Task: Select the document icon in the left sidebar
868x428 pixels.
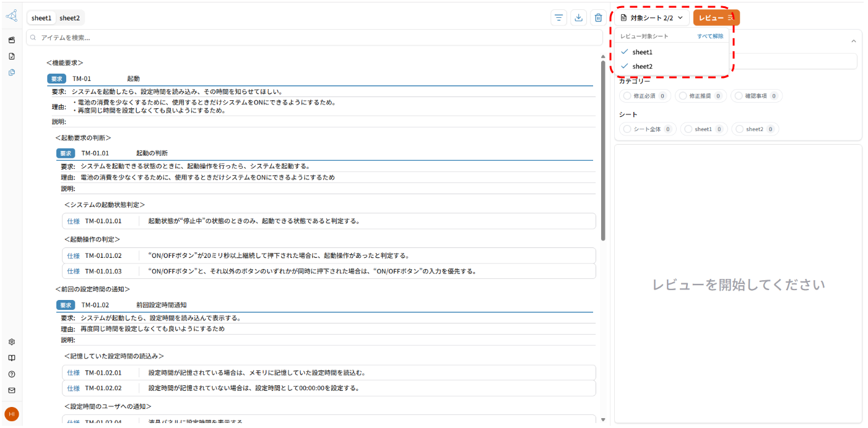Action: 11,56
